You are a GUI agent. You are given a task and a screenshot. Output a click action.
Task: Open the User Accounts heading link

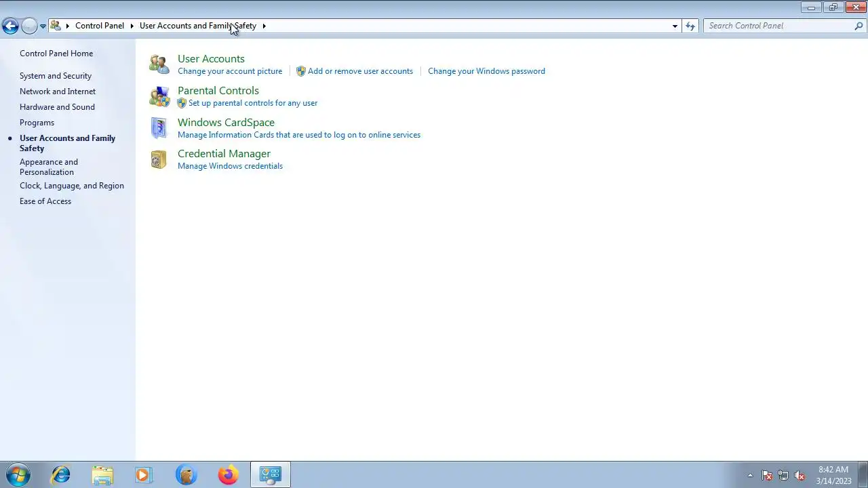(211, 59)
